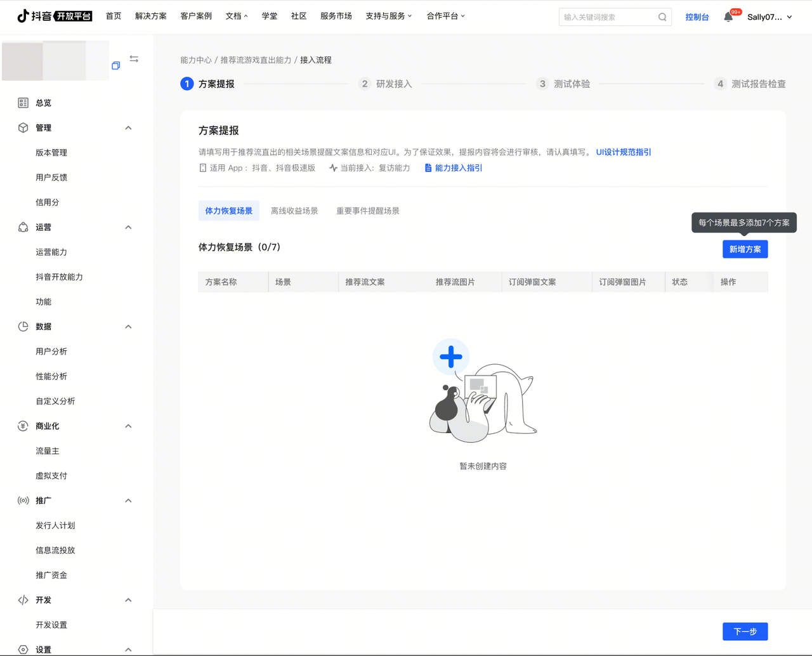The width and height of the screenshot is (812, 656).
Task: Click the copy icon beside app thumbnail
Action: (x=115, y=65)
